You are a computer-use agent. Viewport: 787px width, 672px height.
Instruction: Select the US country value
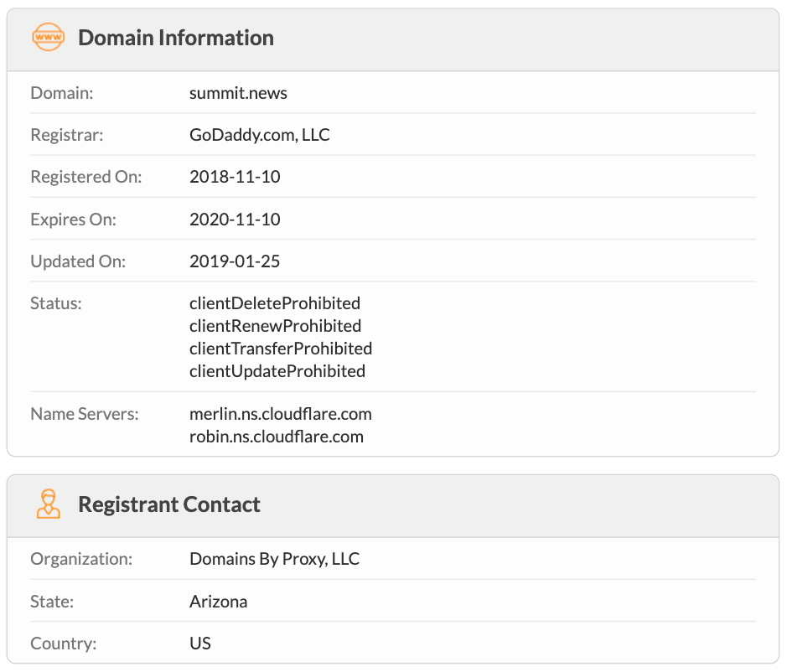coord(200,644)
